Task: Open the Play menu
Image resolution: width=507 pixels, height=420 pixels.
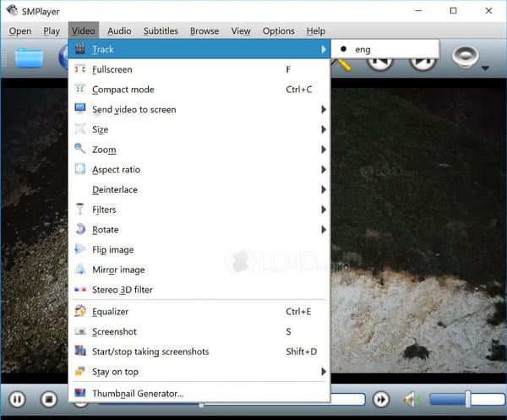Action: point(52,31)
